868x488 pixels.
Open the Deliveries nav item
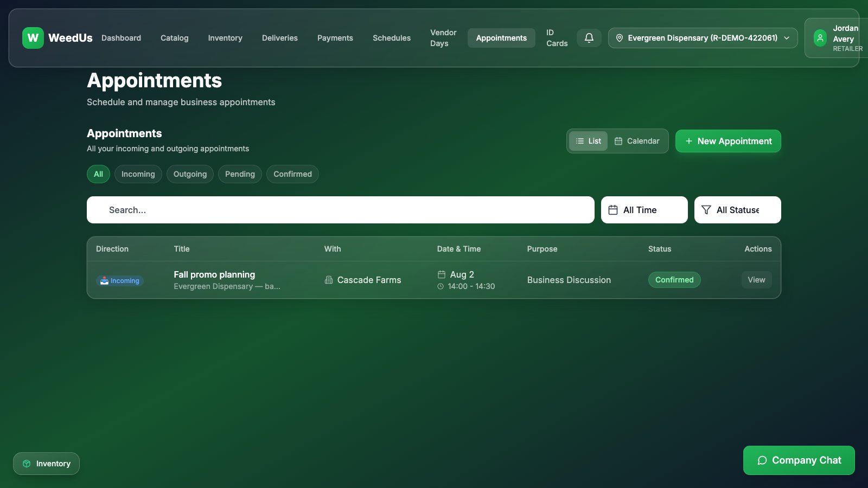click(280, 38)
